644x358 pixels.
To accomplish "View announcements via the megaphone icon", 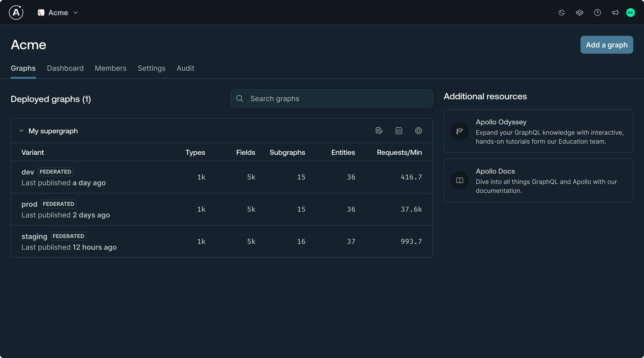I will [615, 13].
